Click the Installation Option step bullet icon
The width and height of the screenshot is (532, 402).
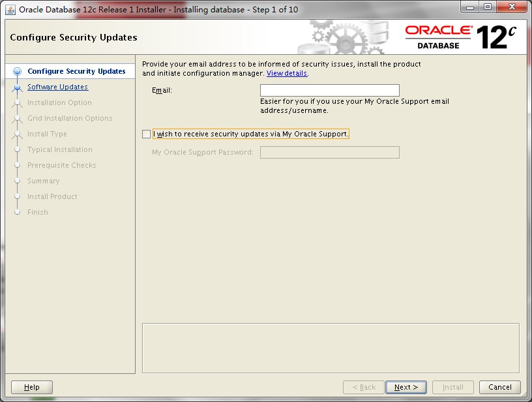point(18,103)
